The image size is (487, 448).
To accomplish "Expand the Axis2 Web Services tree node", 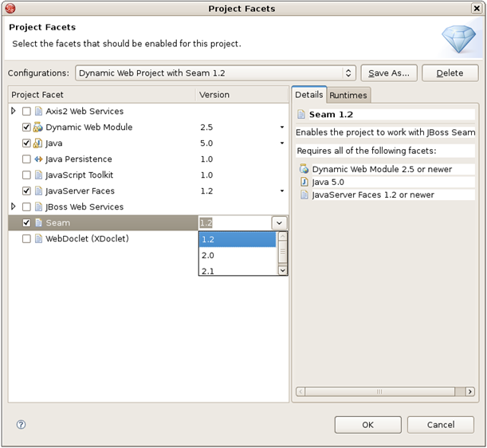I will tap(14, 112).
